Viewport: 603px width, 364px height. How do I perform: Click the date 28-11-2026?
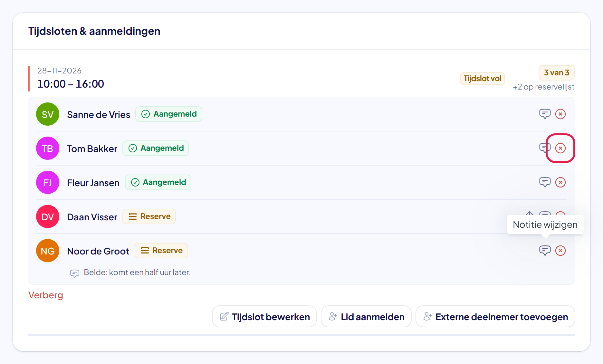[x=59, y=71]
